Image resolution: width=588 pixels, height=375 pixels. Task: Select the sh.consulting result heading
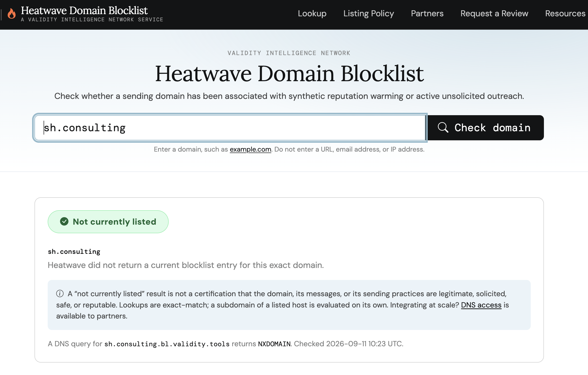[74, 251]
